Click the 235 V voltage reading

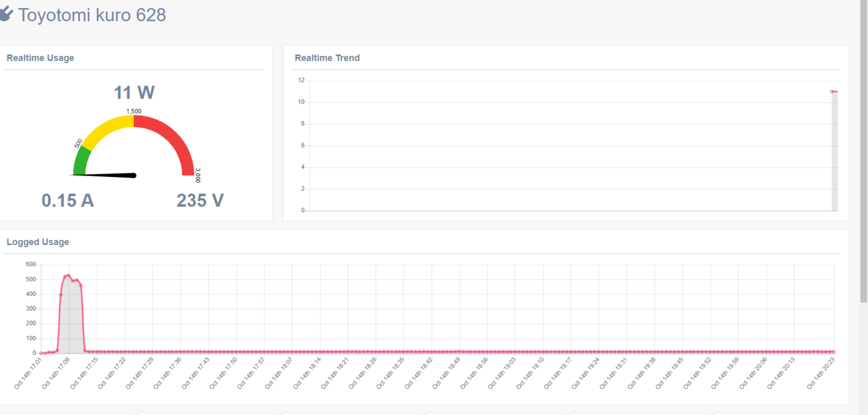pyautogui.click(x=200, y=201)
